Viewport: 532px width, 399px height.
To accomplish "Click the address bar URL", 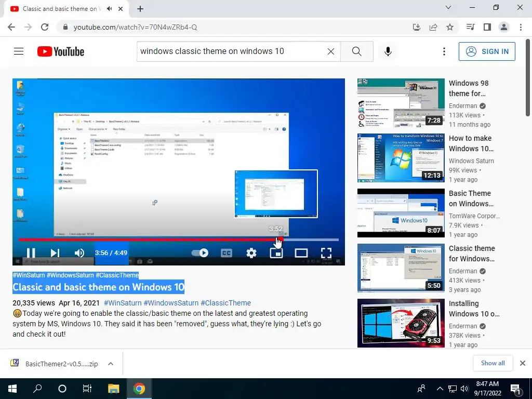I will (135, 27).
